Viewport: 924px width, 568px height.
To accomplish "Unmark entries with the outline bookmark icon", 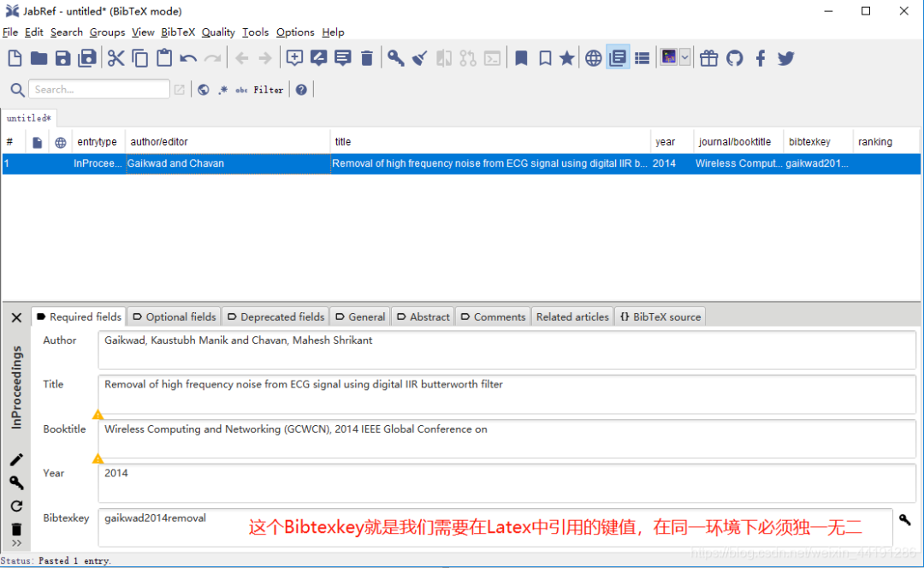I will tap(545, 58).
